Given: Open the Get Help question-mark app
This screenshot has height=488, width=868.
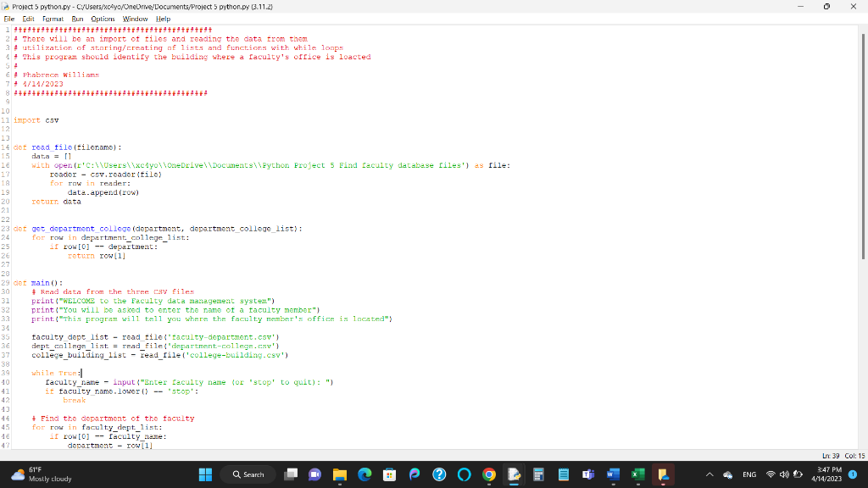Looking at the screenshot, I should [x=440, y=474].
